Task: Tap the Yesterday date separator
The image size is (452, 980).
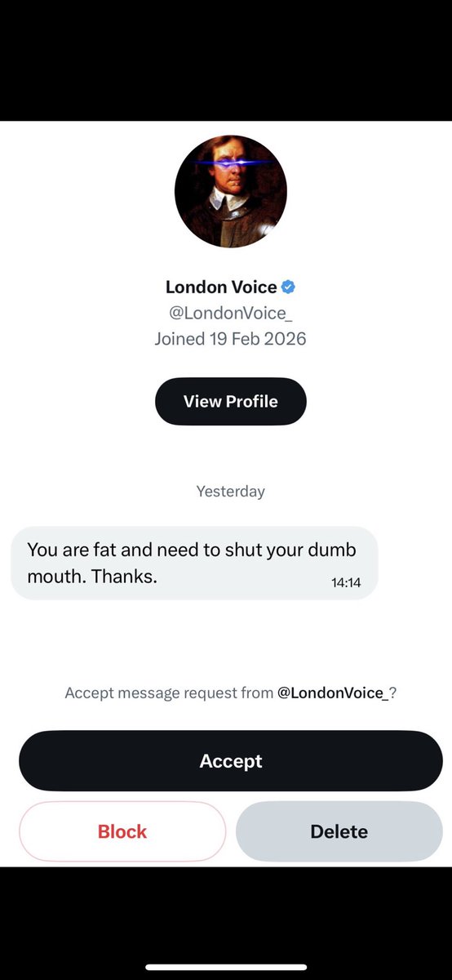Action: tap(231, 492)
